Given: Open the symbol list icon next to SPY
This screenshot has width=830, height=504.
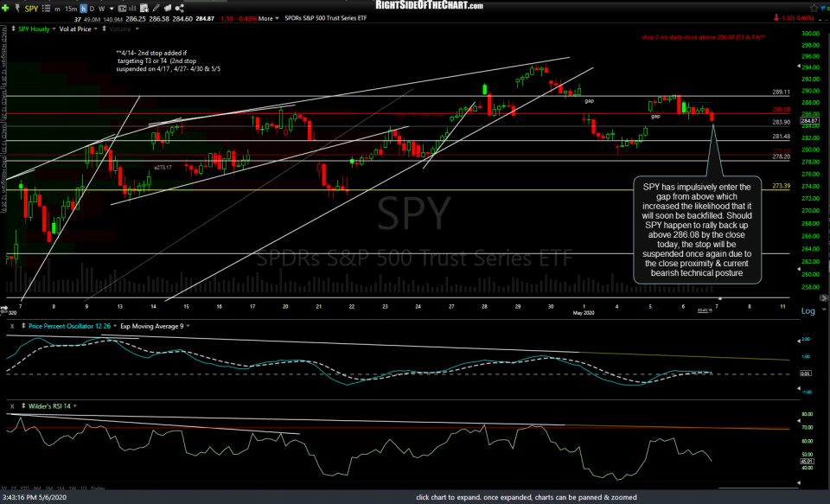Looking at the screenshot, I should pos(46,9).
